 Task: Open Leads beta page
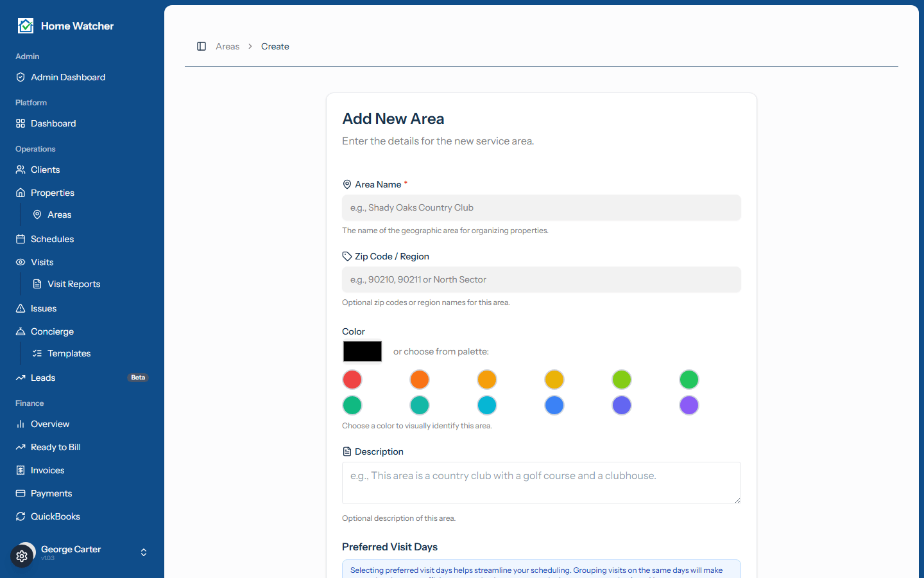click(x=82, y=378)
